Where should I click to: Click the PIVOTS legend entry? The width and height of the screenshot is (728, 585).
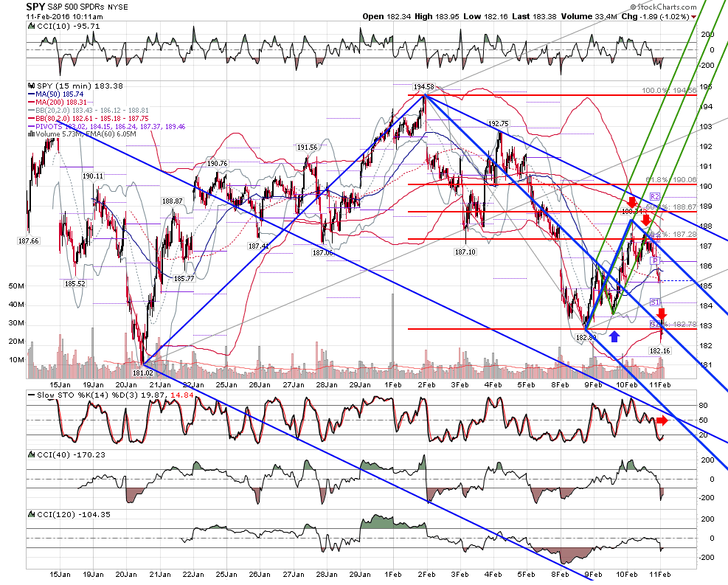(107, 126)
